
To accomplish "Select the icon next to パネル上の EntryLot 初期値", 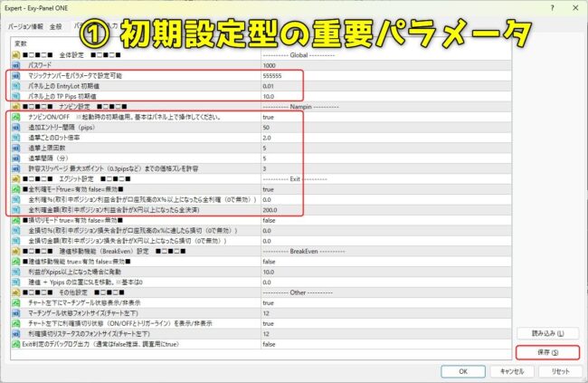I will click(x=18, y=86).
